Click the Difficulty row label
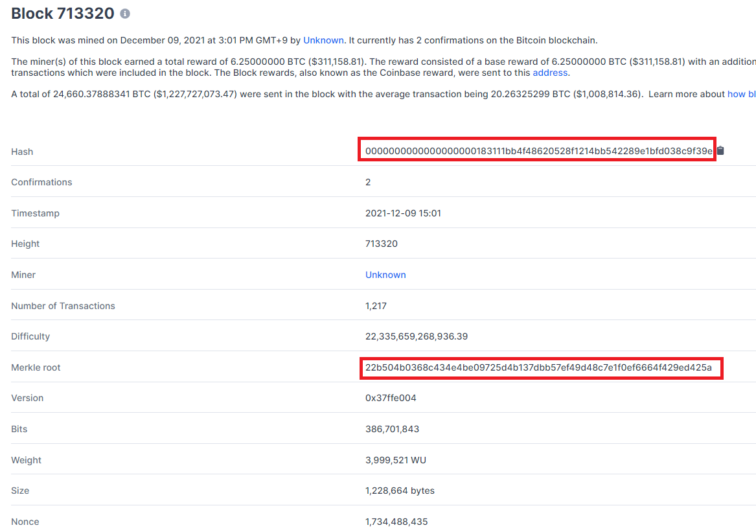This screenshot has height=532, width=756. click(x=30, y=337)
